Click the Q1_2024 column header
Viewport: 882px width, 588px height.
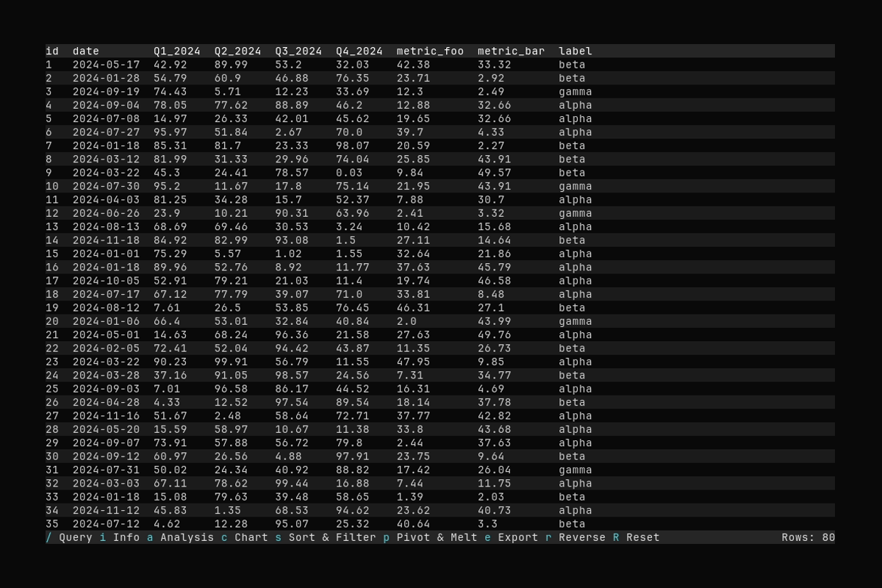177,51
